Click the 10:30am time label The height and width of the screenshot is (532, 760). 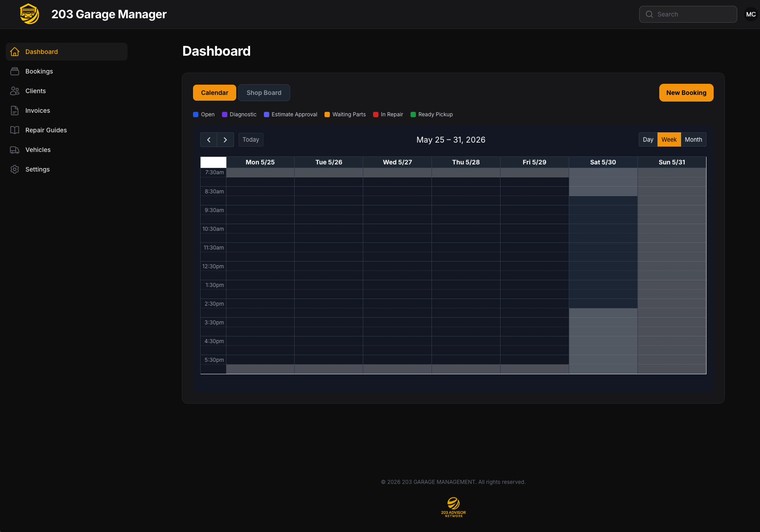[213, 229]
